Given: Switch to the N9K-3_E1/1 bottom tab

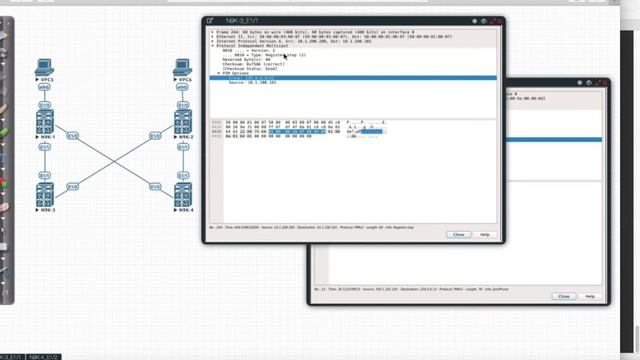Looking at the screenshot, I should pyautogui.click(x=12, y=357).
